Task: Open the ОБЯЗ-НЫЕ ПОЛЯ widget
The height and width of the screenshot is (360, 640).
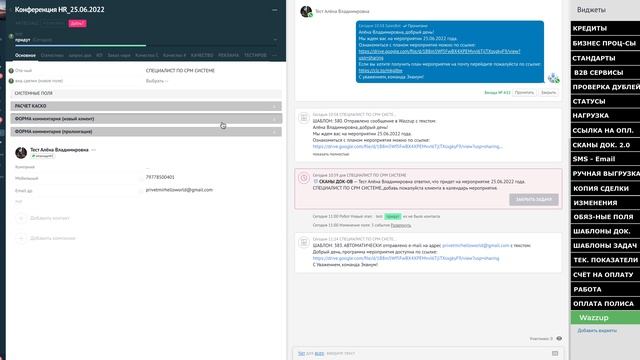Action: [605, 217]
